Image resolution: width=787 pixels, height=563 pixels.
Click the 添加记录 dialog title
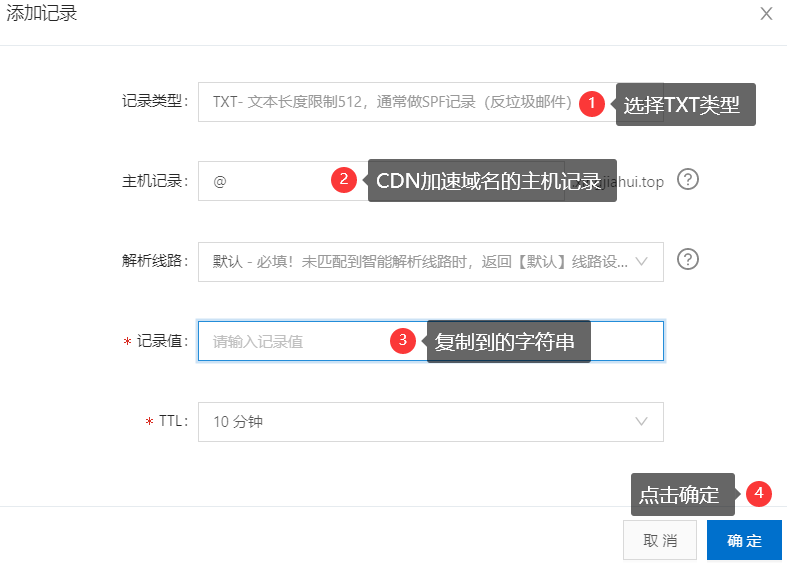click(42, 14)
